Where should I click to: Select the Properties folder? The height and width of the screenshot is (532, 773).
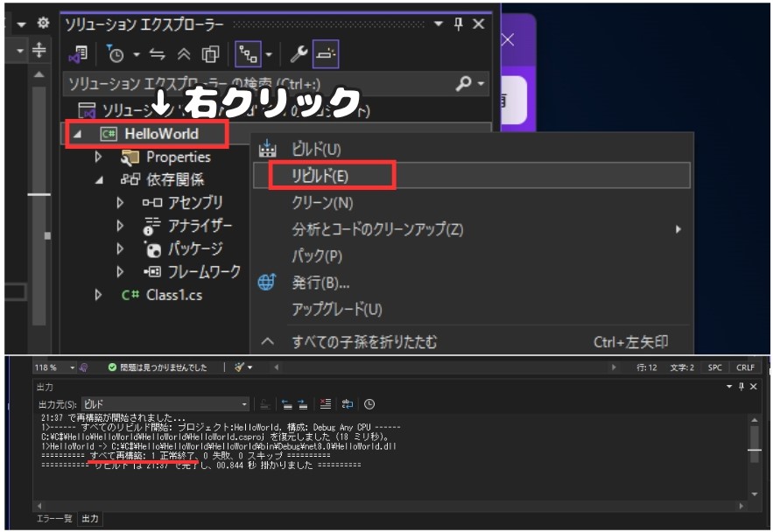pos(179,157)
